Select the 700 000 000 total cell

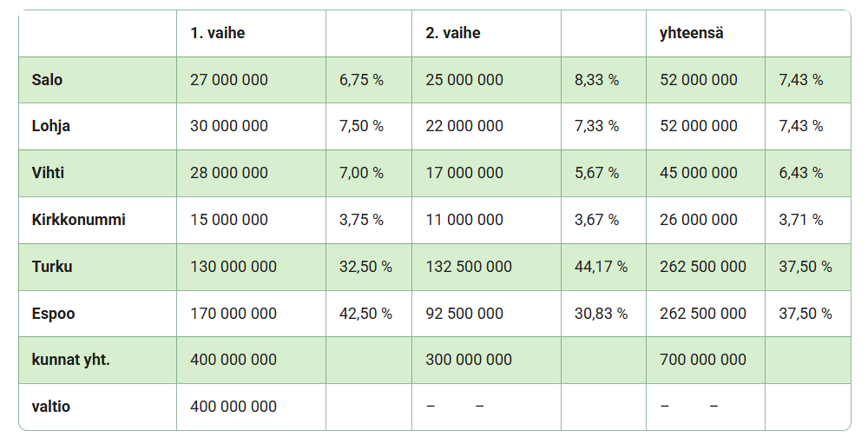tap(702, 360)
